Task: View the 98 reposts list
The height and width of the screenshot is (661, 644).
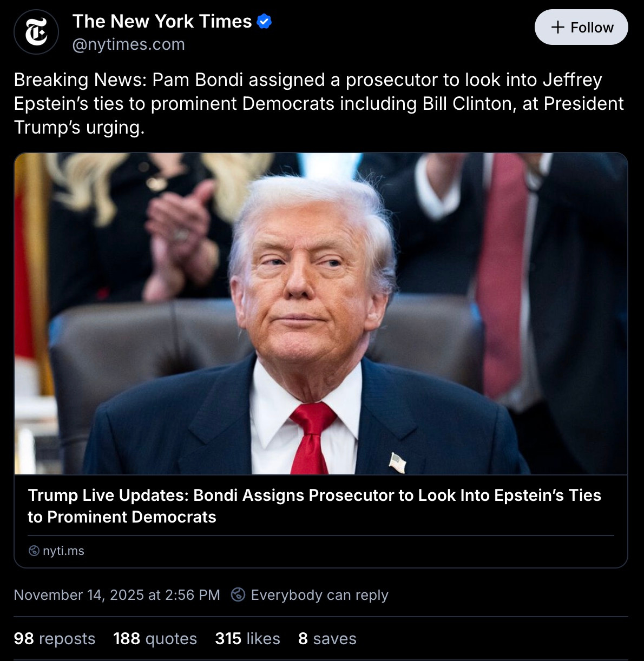Action: coord(55,638)
